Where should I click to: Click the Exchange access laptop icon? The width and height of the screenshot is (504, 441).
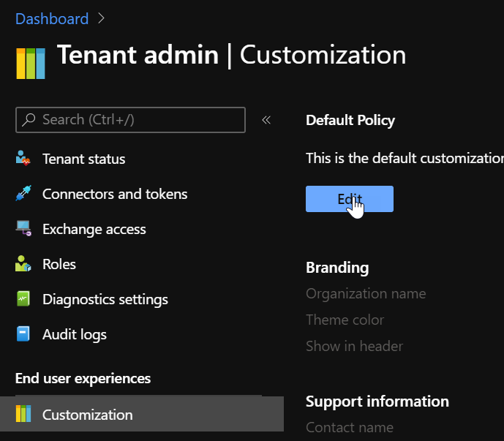[x=23, y=229]
